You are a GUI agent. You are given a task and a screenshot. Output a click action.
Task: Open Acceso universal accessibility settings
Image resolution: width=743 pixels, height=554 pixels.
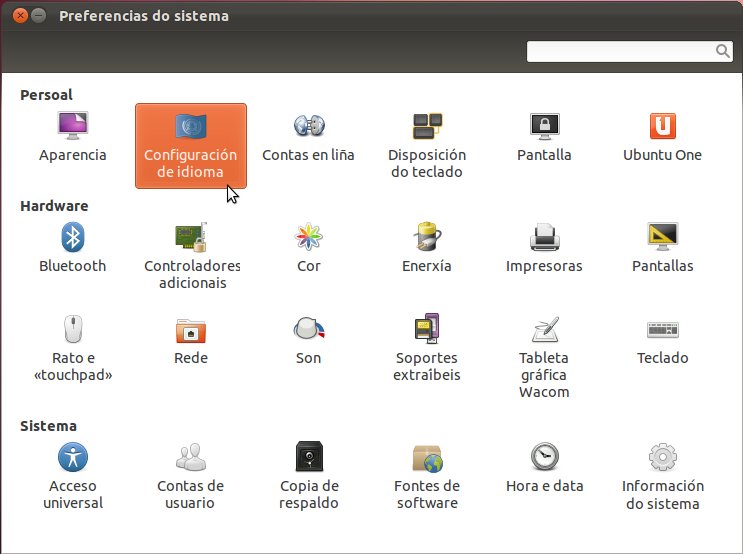tap(72, 476)
